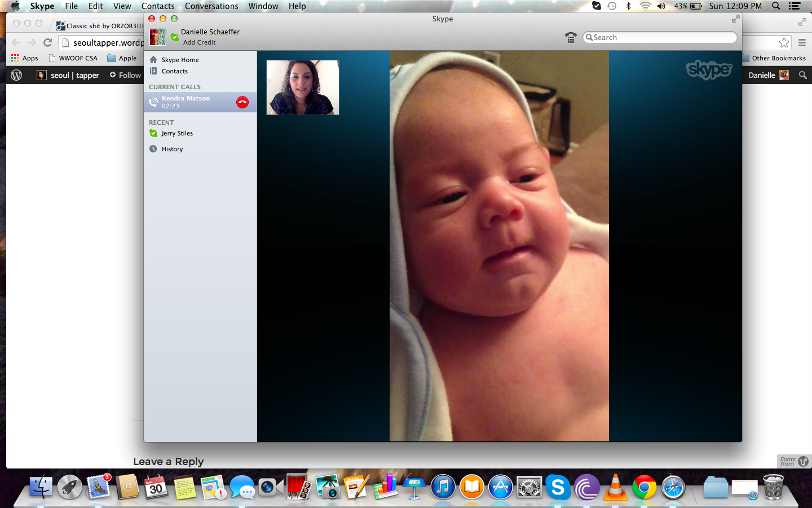Screen dimensions: 812x508
Task: End the call with Kendra Matson
Action: tap(242, 102)
